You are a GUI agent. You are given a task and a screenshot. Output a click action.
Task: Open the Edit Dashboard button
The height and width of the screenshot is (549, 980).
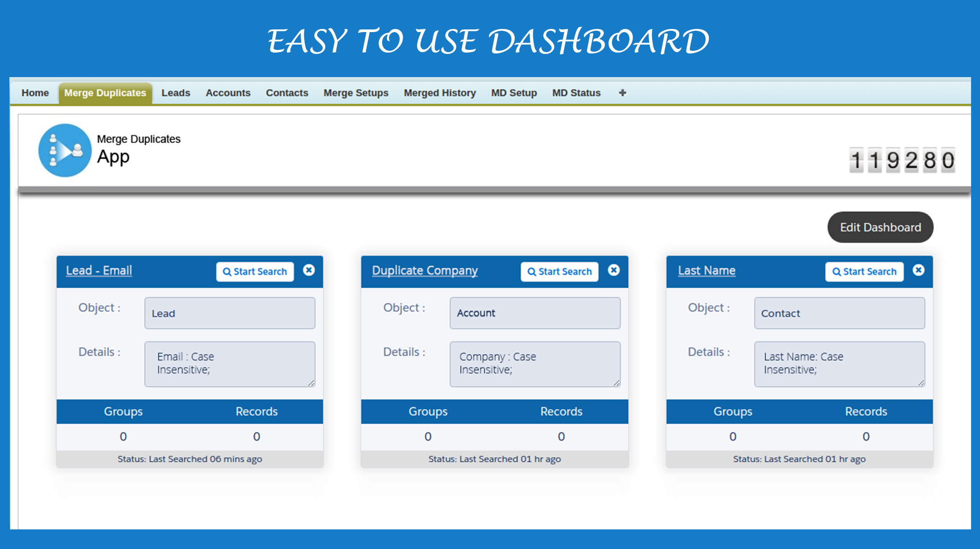[x=880, y=227]
